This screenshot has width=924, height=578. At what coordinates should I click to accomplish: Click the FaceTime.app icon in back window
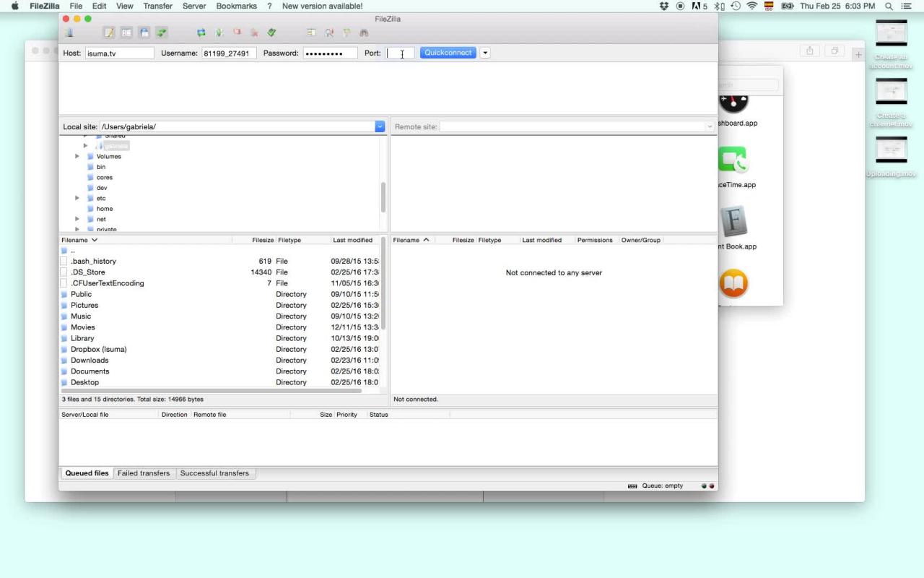click(733, 160)
